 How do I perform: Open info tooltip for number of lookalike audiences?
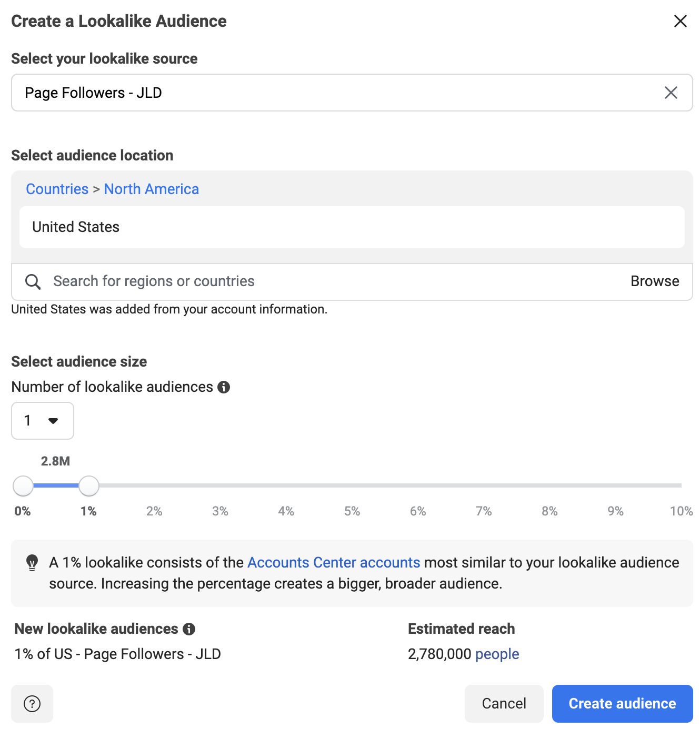pos(224,387)
